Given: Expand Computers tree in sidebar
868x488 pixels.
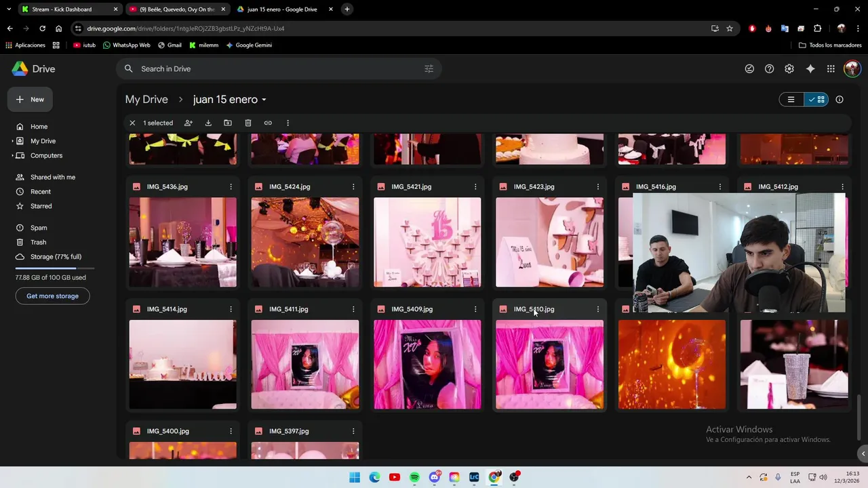Looking at the screenshot, I should tap(12, 155).
